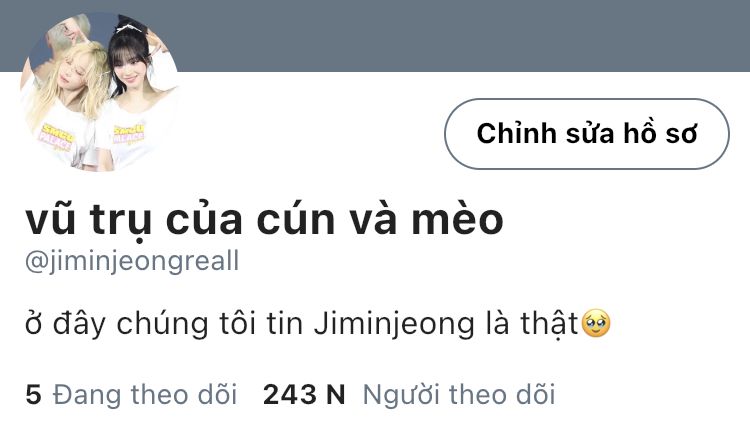Open the Người theo dõi list
The height and width of the screenshot is (423, 750).
point(459,395)
